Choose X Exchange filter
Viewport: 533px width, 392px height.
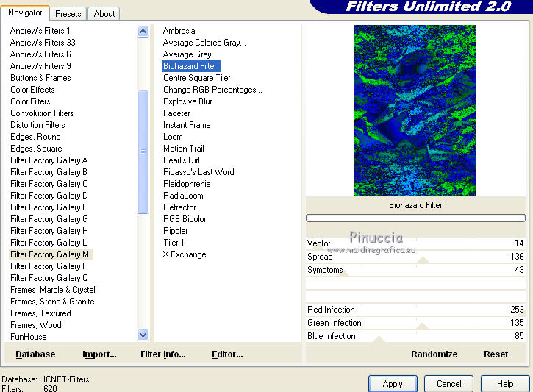point(185,254)
